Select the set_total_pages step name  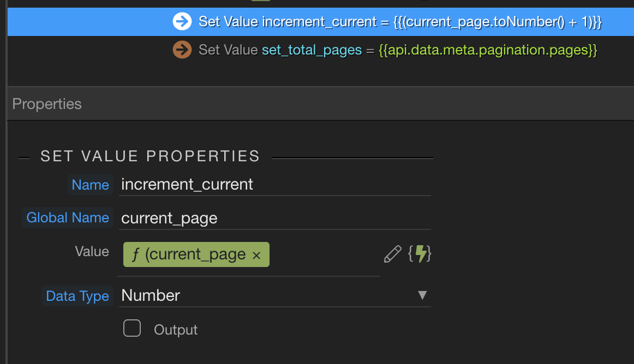click(x=312, y=50)
